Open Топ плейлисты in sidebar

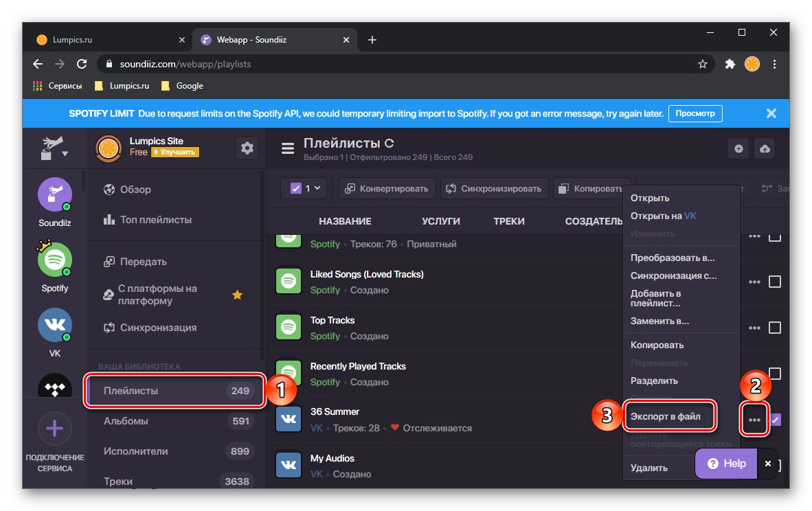148,220
